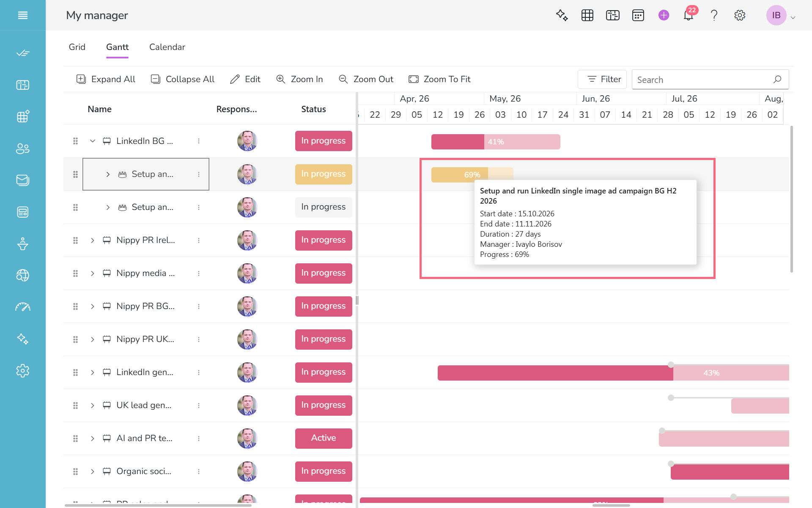Open the Filter button
Viewport: 812px width, 508px height.
coord(602,79)
